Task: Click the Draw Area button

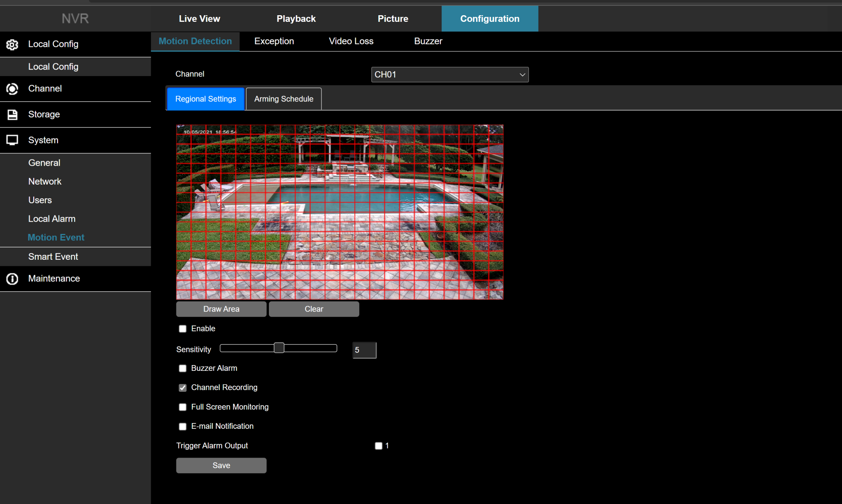Action: point(221,309)
